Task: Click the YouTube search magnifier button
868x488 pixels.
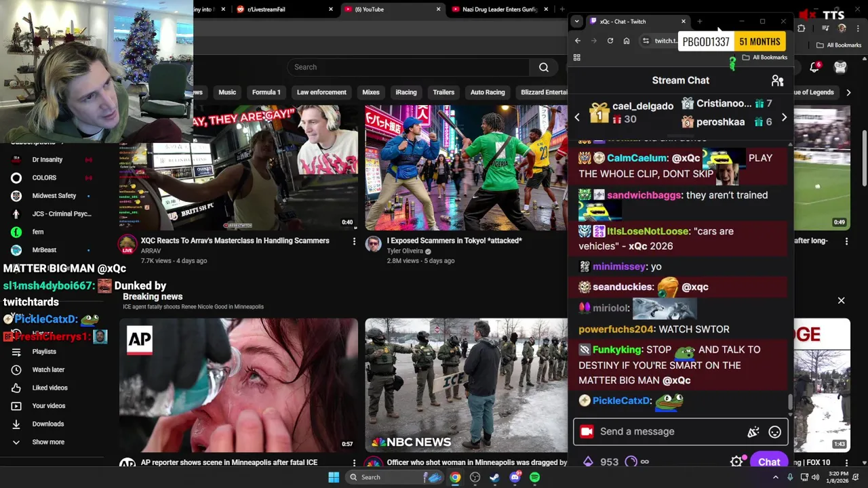Action: click(x=544, y=67)
